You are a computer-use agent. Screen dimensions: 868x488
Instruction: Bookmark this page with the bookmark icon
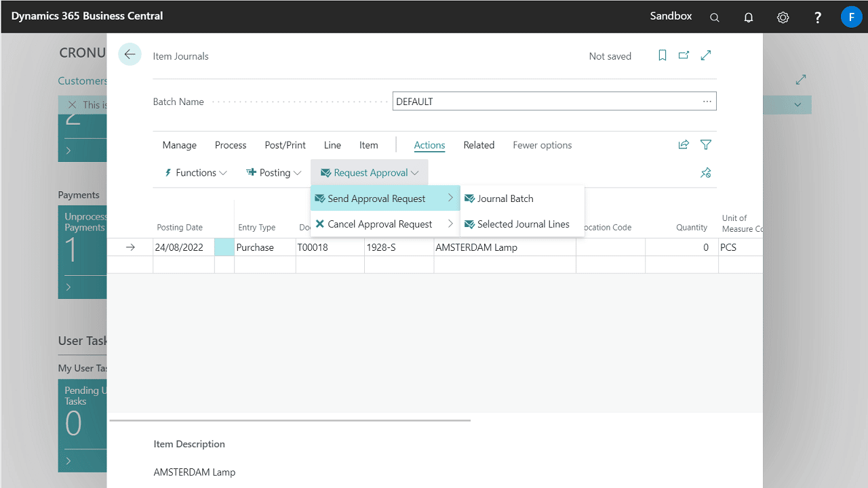[663, 56]
